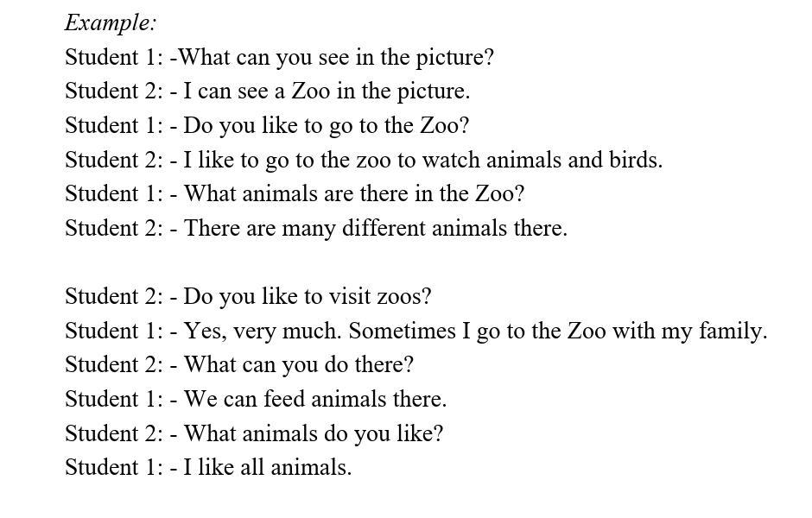Click 'What animals are there in the Zoo?'
The height and width of the screenshot is (518, 812).
click(x=354, y=194)
